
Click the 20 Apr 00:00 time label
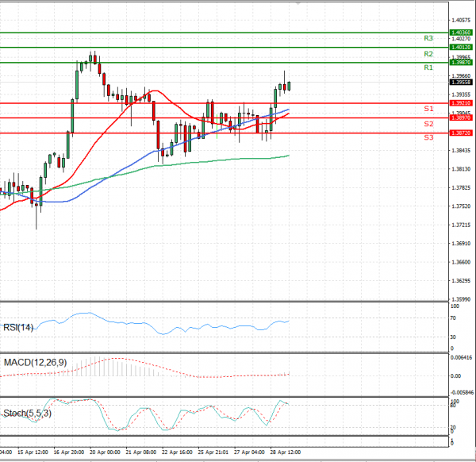point(105,452)
